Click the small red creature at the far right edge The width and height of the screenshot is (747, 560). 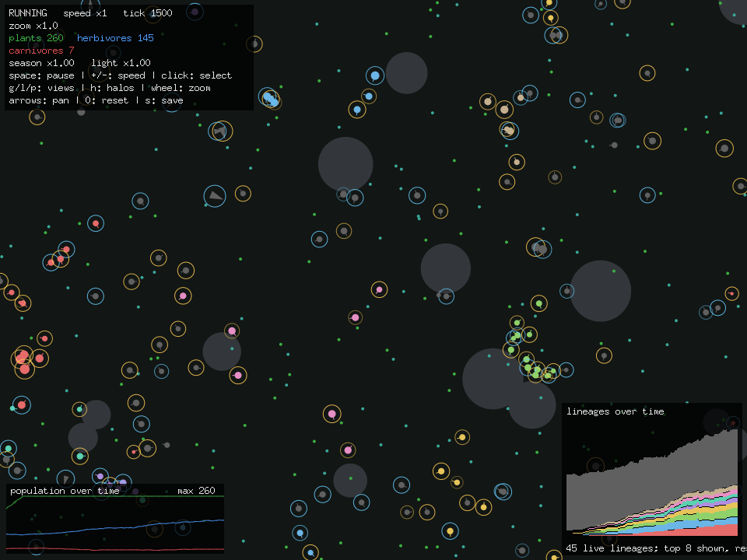point(731,293)
